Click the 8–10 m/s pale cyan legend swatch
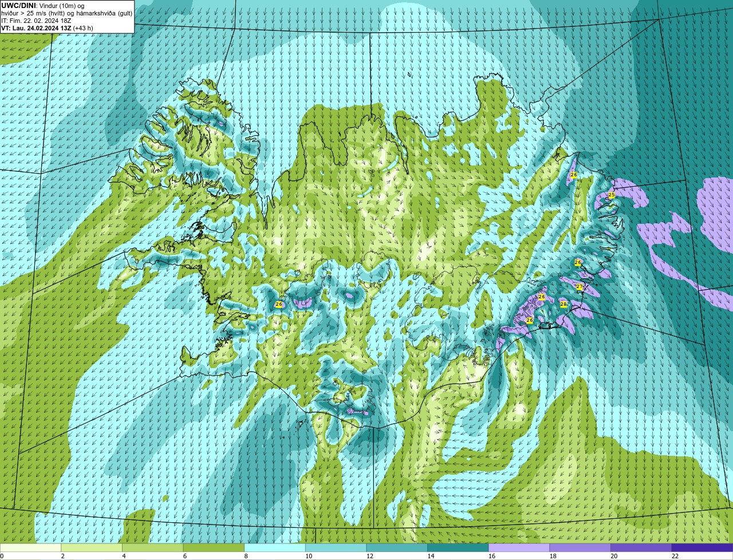Viewport: 733px width, 560px height. (275, 548)
